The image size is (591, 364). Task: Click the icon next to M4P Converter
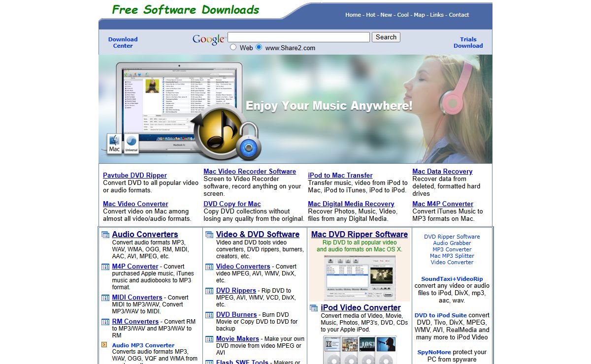tap(105, 267)
